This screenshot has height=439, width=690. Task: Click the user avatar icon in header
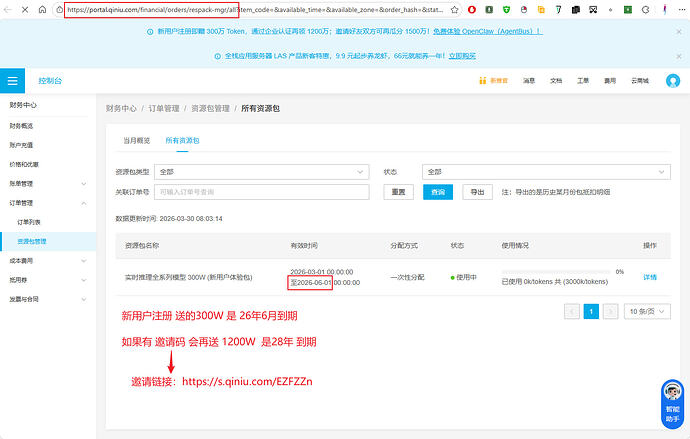673,81
